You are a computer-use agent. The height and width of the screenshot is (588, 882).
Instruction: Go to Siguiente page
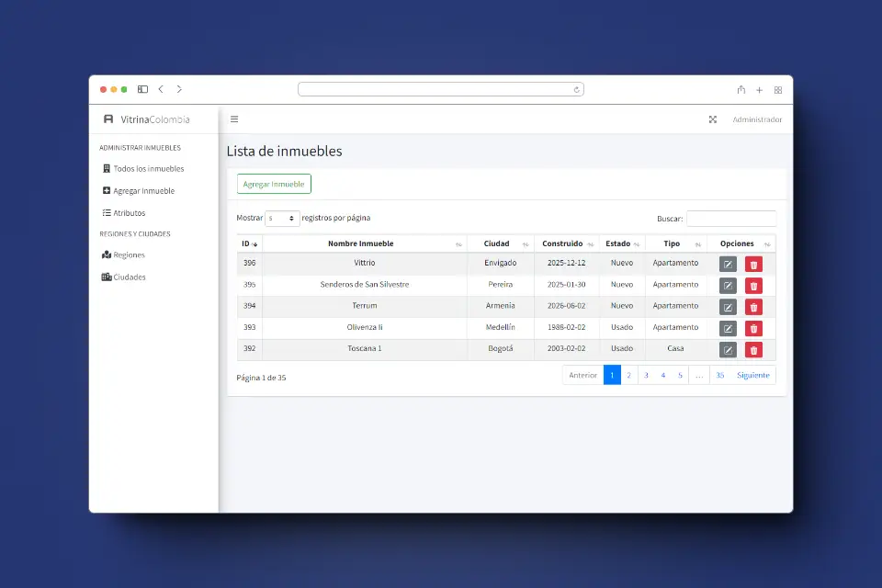(x=752, y=375)
